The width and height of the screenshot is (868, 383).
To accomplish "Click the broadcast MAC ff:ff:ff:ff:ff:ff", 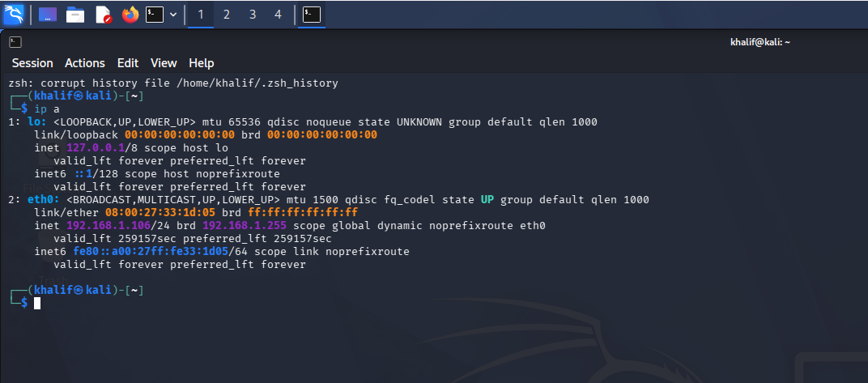I will (303, 212).
